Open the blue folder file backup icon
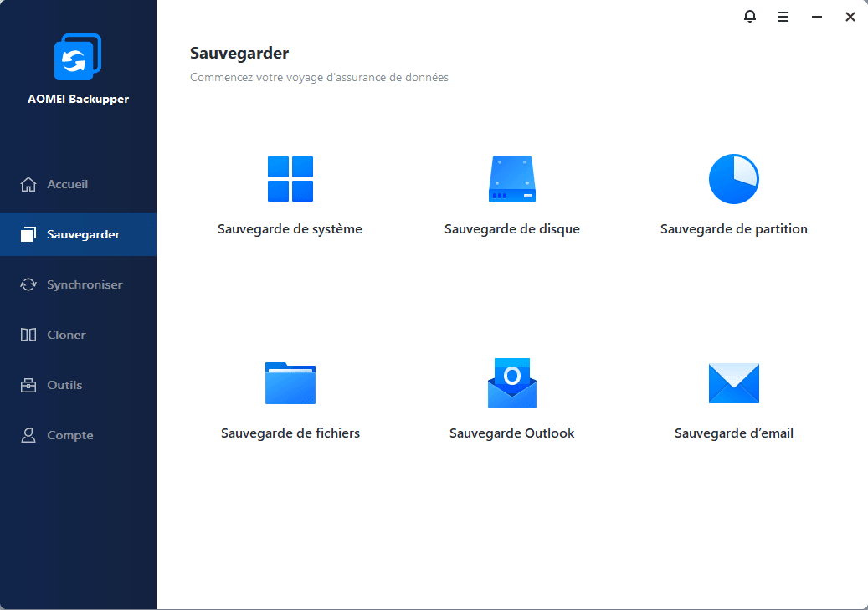Viewport: 868px width, 610px height. [290, 383]
